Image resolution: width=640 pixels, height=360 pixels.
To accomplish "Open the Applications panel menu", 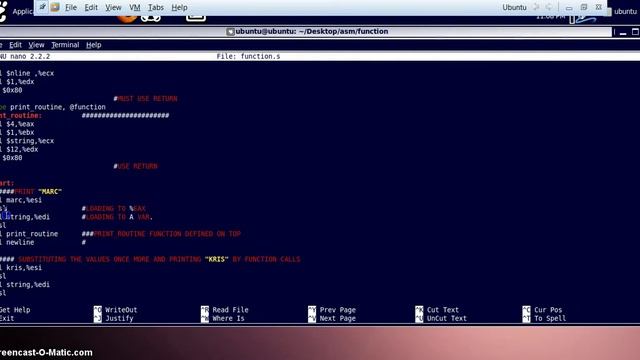I will point(22,11).
